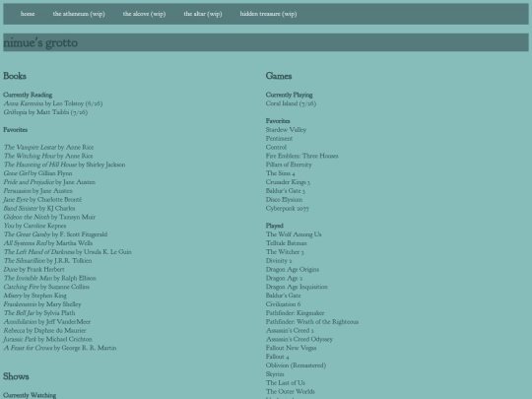The width and height of the screenshot is (532, 399).
Task: Click The Bell Jar by Sylvia Plath
Action: coord(39,313)
